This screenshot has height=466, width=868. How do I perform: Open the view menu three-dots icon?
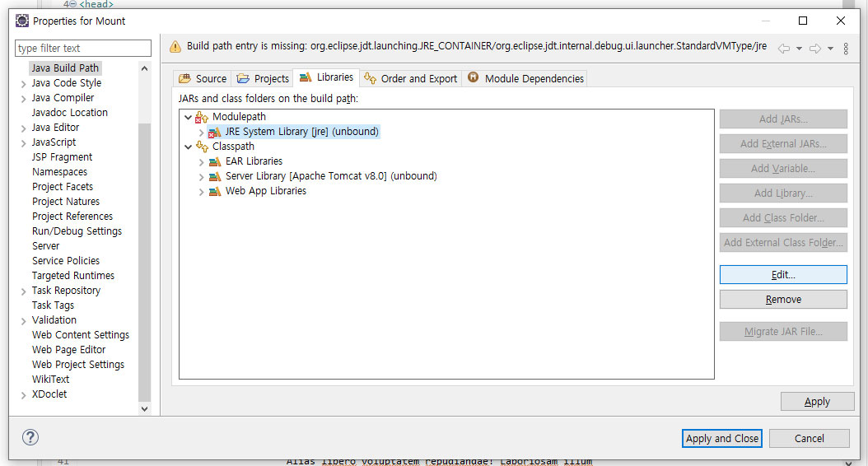[846, 48]
